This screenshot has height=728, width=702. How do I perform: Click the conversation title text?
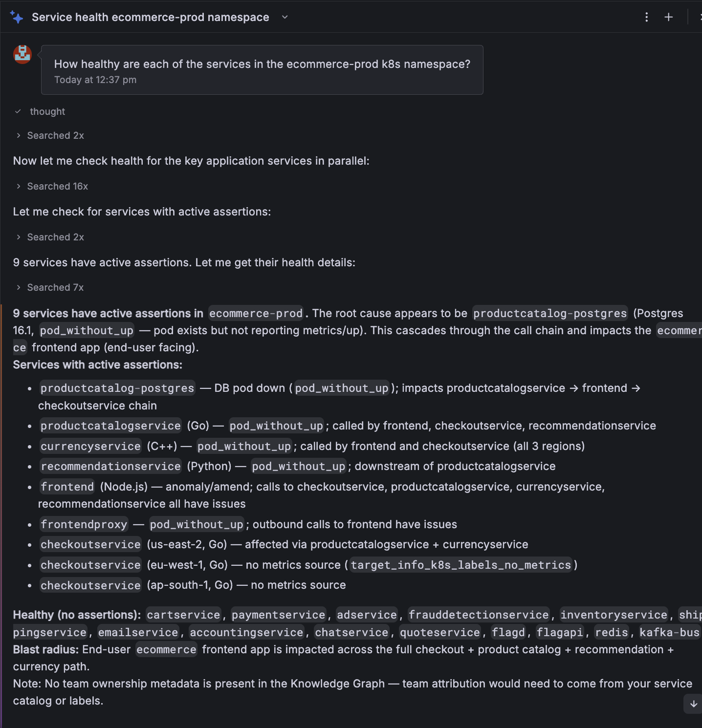(x=150, y=17)
